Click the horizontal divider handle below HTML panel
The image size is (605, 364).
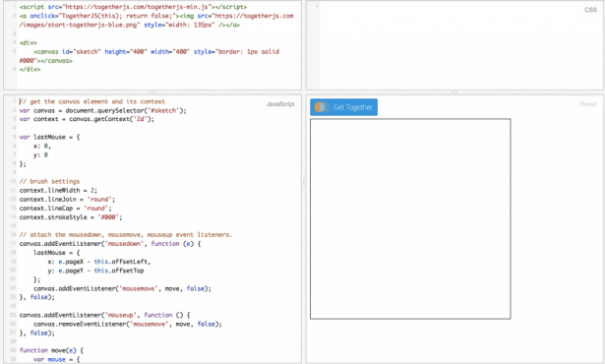tap(152, 92)
